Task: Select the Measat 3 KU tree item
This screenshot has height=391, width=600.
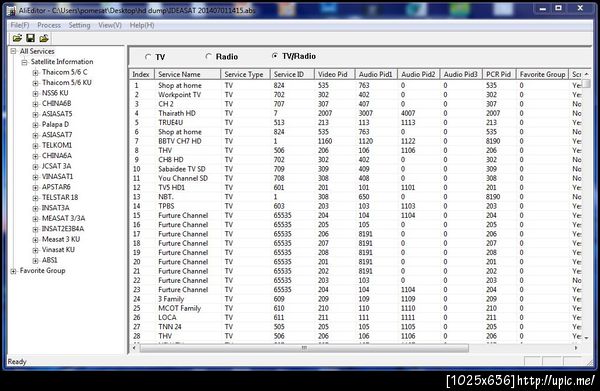Action: [61, 239]
